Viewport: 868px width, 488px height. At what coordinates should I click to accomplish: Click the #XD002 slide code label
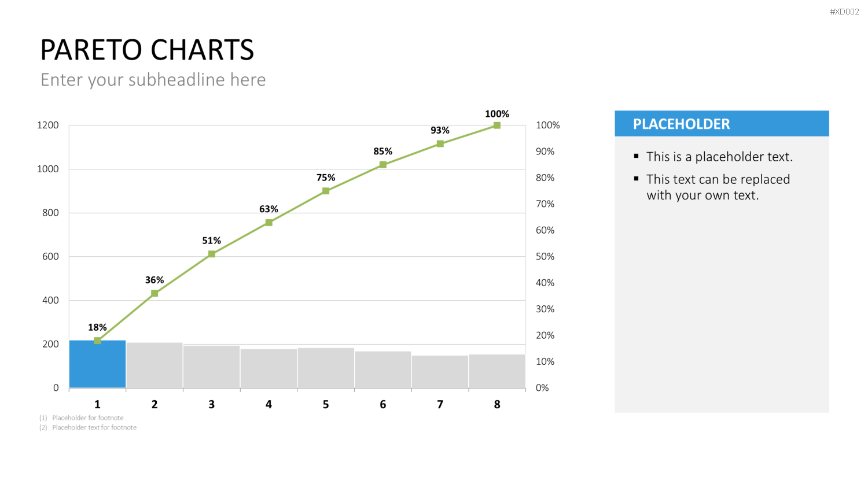click(844, 12)
